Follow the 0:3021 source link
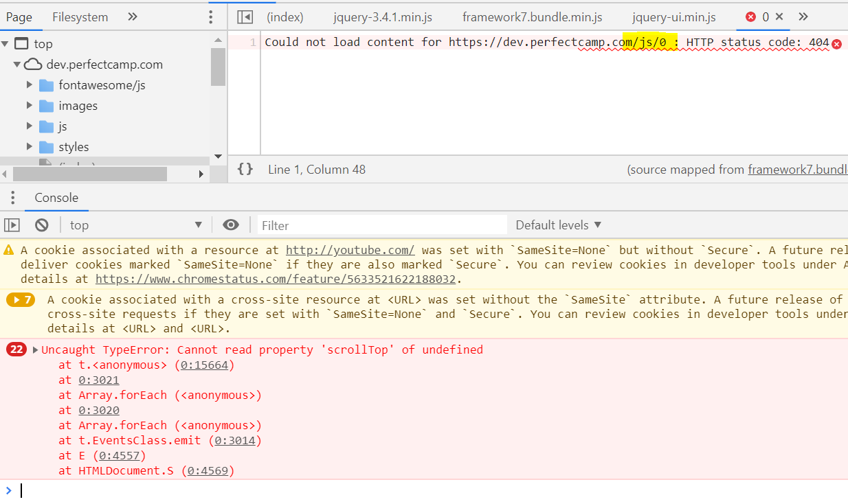 click(99, 380)
